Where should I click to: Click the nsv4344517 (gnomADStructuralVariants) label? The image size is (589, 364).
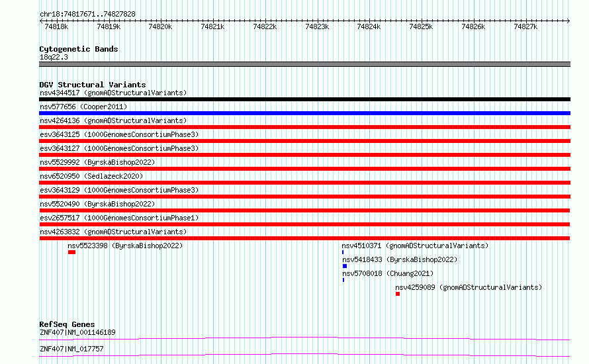113,93
